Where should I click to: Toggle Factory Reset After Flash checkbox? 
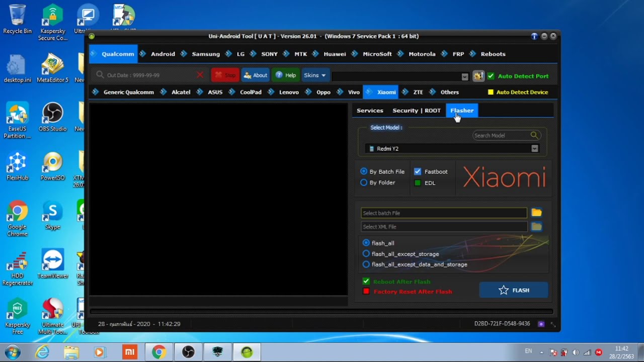pyautogui.click(x=366, y=292)
